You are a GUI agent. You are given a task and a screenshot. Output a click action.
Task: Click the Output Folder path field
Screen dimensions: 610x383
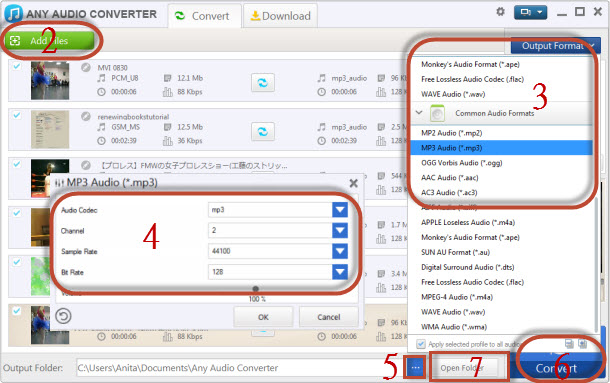tap(239, 368)
